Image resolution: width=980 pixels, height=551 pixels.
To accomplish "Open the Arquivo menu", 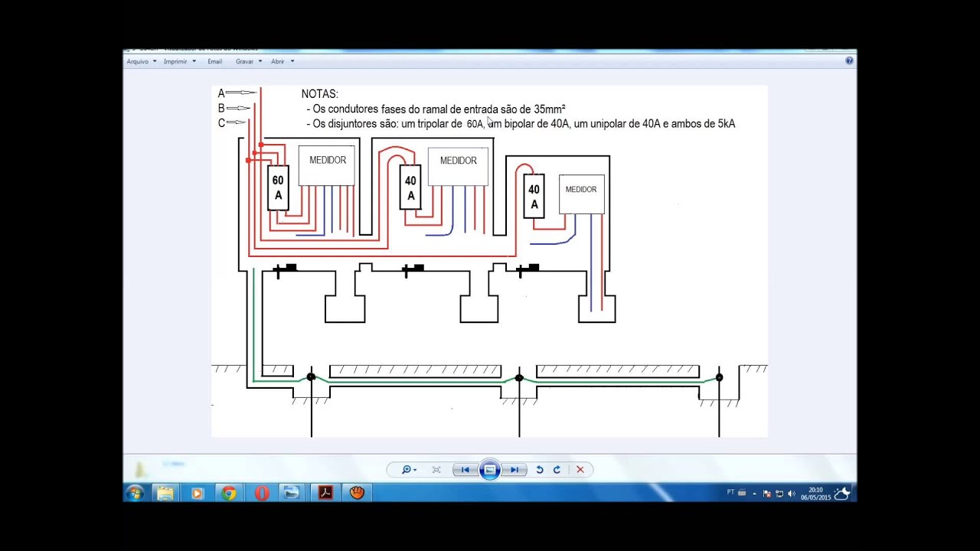I will click(138, 61).
